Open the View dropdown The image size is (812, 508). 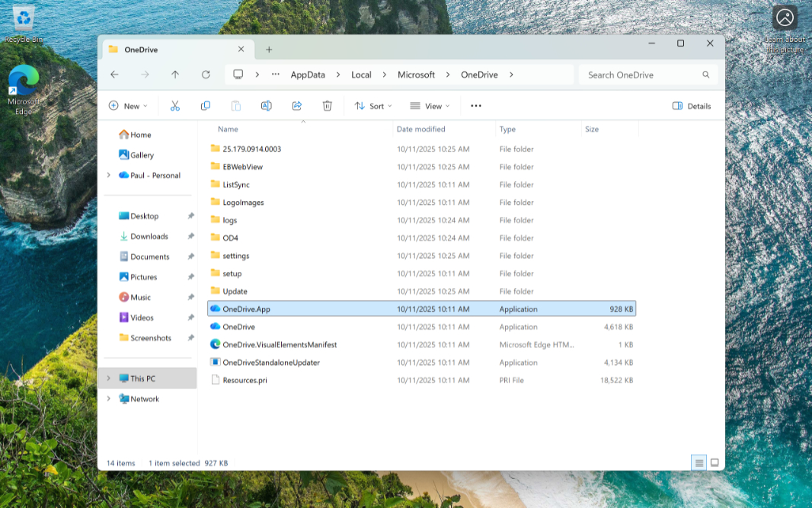(x=429, y=105)
